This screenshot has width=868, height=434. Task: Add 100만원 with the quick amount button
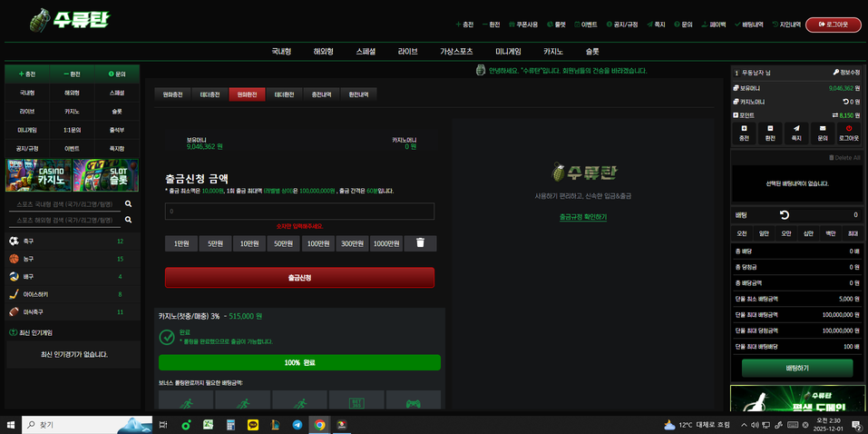[x=317, y=243]
